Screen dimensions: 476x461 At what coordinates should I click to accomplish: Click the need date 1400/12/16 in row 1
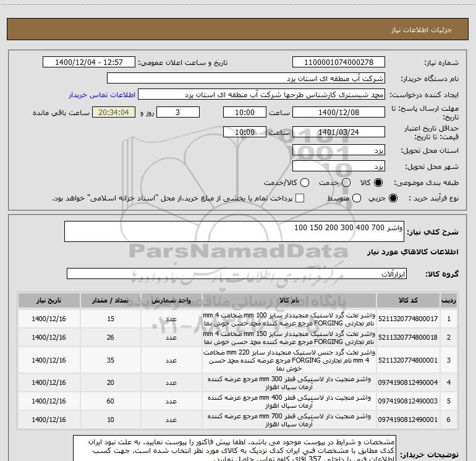click(49, 319)
